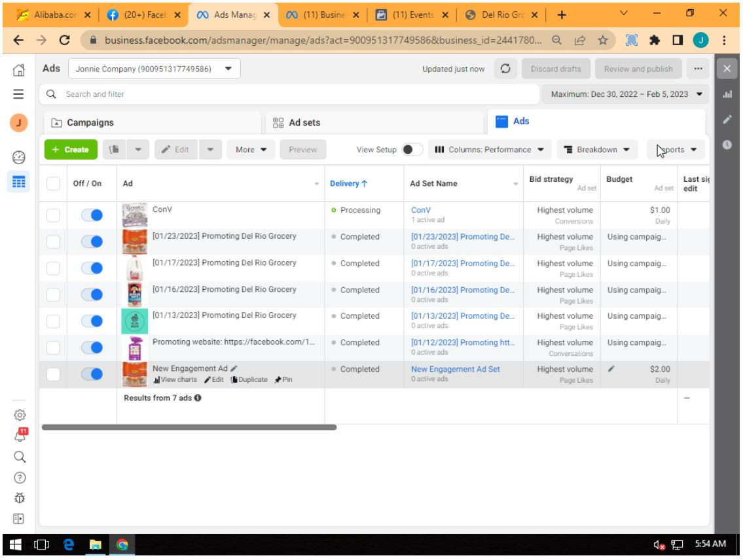This screenshot has height=560, width=743.
Task: Expand the Duplicate options arrow
Action: 138,150
